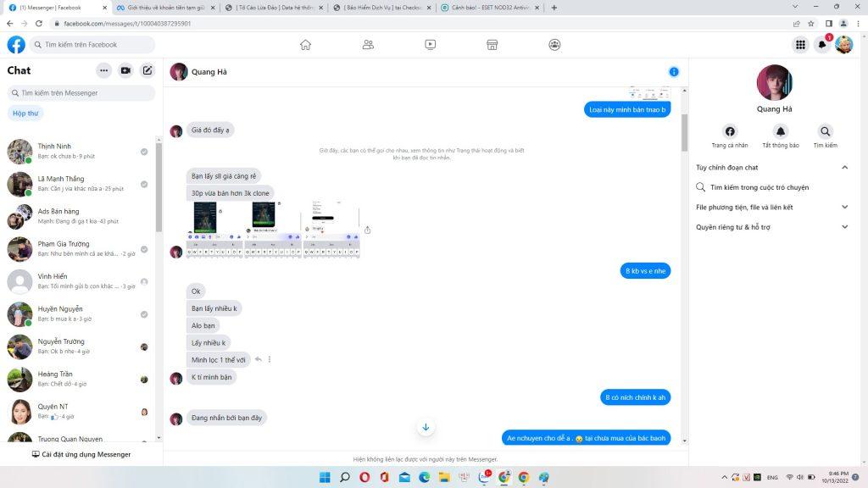Click Cài đặt ứng dụng Messenger link
Viewport: 868px width, 488px height.
[81, 455]
